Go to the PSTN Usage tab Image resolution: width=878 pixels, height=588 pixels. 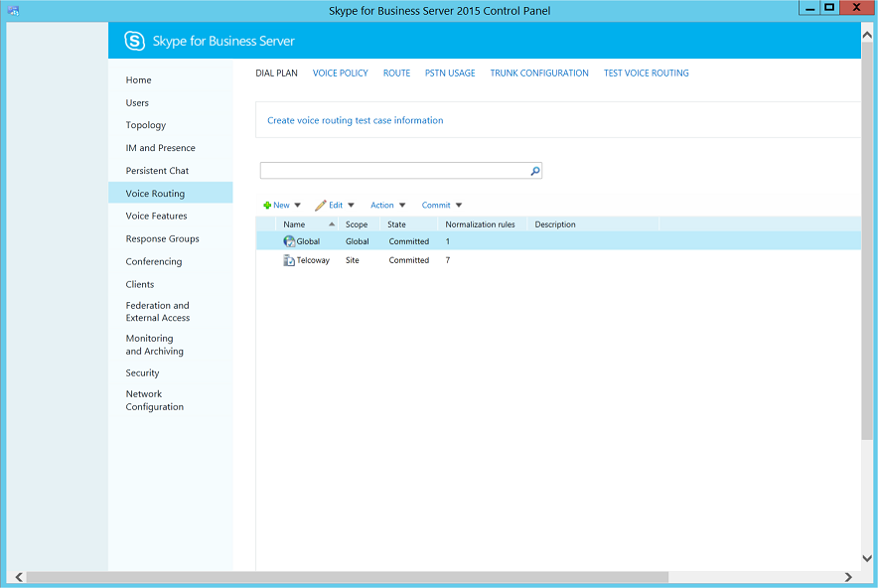(450, 73)
